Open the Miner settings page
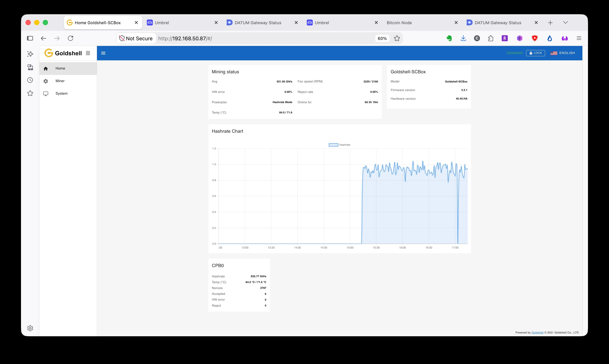The image size is (609, 364). click(x=68, y=81)
